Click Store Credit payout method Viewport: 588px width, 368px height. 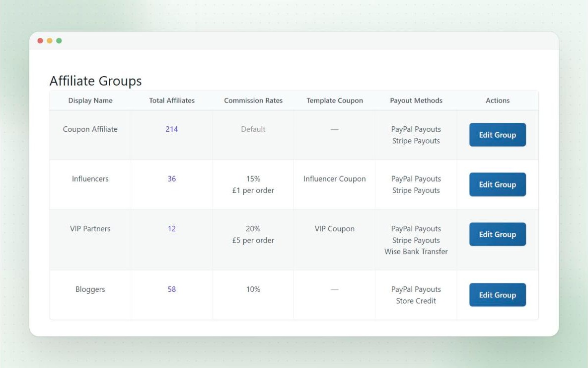pyautogui.click(x=416, y=301)
